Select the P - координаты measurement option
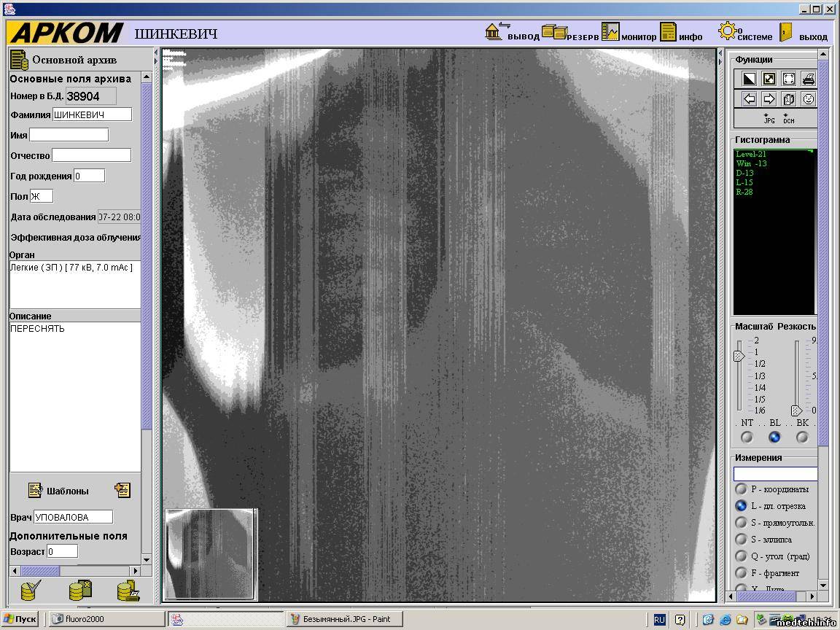Image resolution: width=840 pixels, height=630 pixels. (x=741, y=489)
